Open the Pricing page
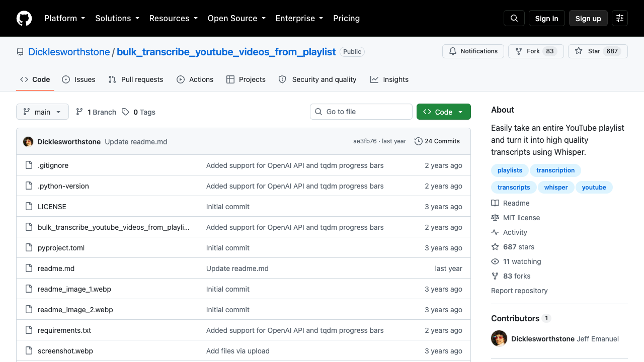 pyautogui.click(x=346, y=18)
